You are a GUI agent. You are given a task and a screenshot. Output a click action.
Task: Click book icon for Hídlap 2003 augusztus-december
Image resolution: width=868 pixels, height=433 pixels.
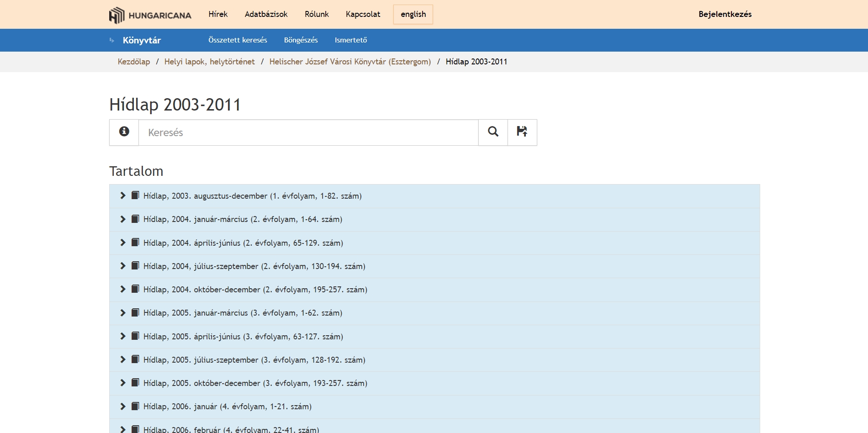(135, 195)
